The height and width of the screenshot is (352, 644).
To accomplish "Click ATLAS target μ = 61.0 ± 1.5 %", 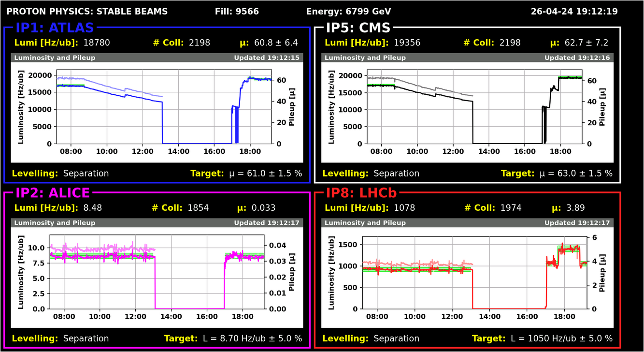I will [x=266, y=173].
